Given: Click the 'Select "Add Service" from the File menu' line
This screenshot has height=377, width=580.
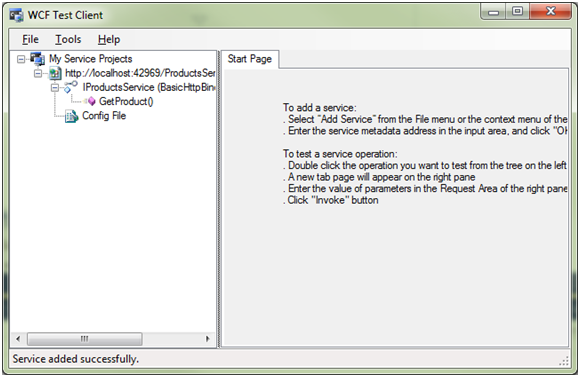Looking at the screenshot, I should pyautogui.click(x=425, y=119).
